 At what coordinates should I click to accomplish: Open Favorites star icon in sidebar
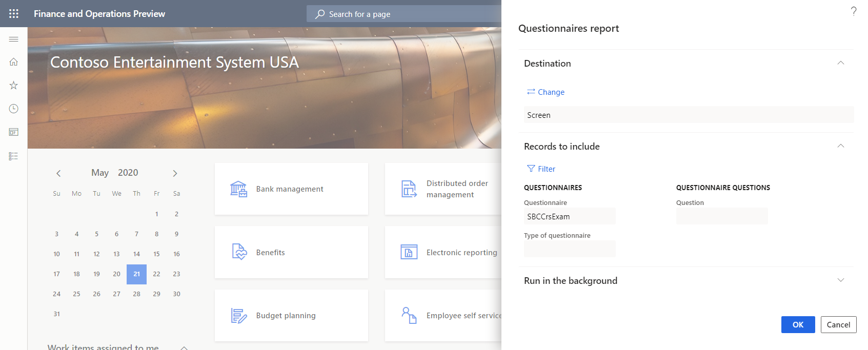pyautogui.click(x=14, y=85)
